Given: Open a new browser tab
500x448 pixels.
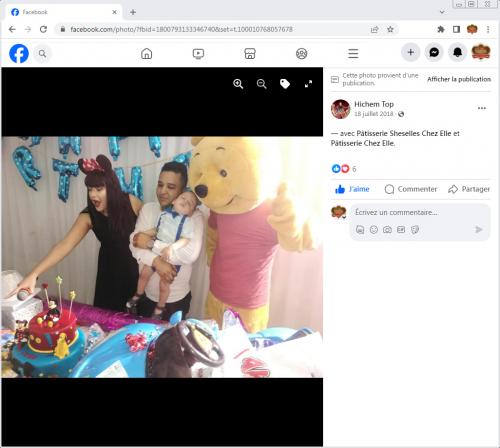Looking at the screenshot, I should coord(133,12).
